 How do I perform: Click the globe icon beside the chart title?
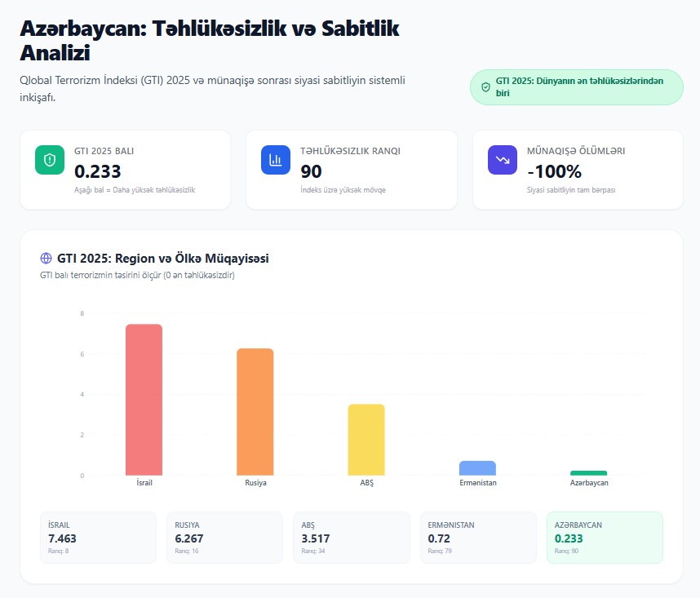click(46, 258)
